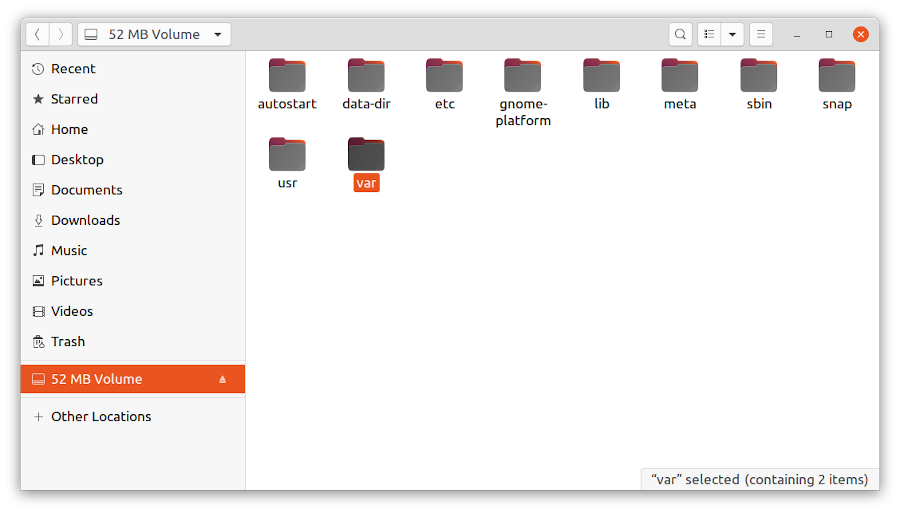Select the autostart folder icon
This screenshot has width=900, height=513.
point(287,75)
